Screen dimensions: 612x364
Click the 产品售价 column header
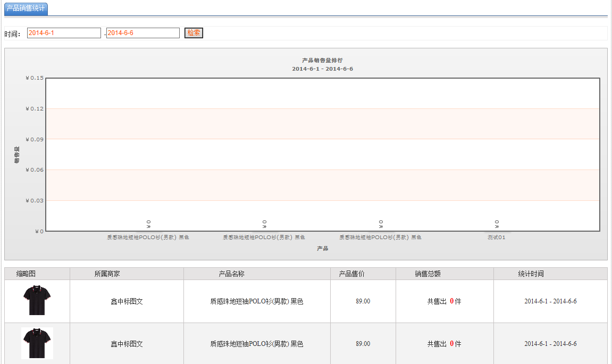[351, 274]
